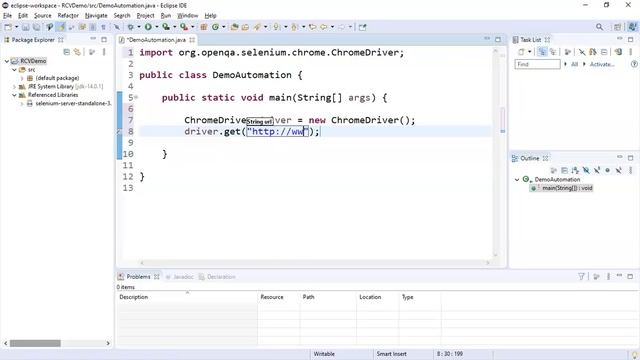Collapse the Referenced Libraries node

14,95
